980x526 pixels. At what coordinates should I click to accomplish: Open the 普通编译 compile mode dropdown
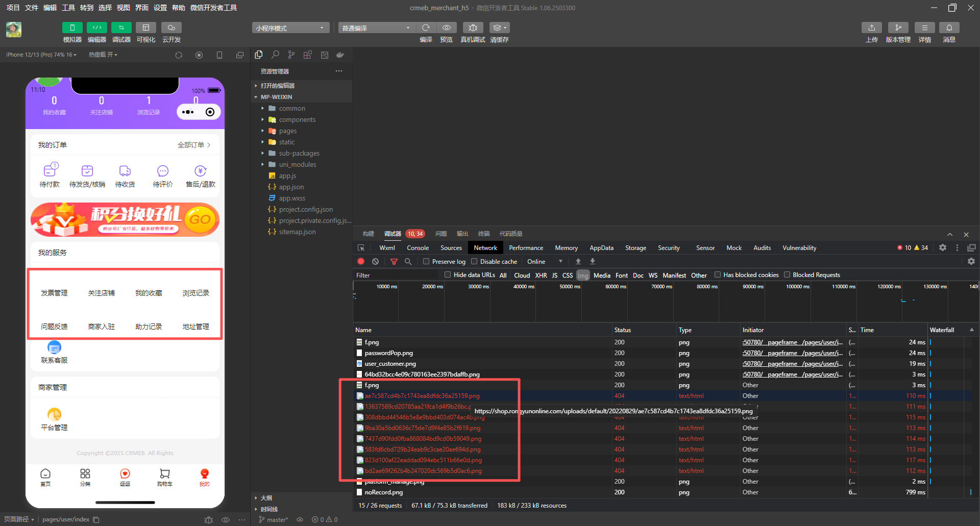click(376, 28)
